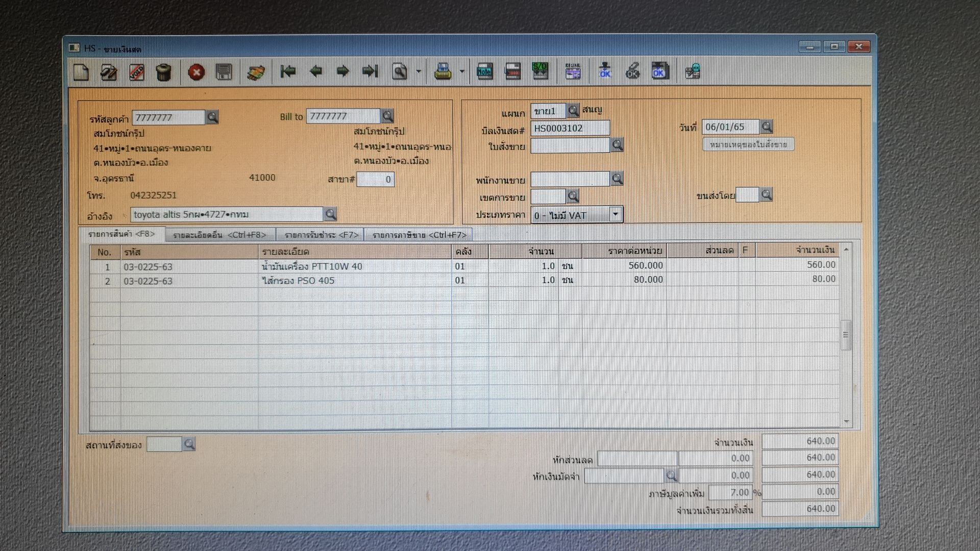The height and width of the screenshot is (551, 980).
Task: Open the Bill to lookup magnifier
Action: click(x=388, y=116)
